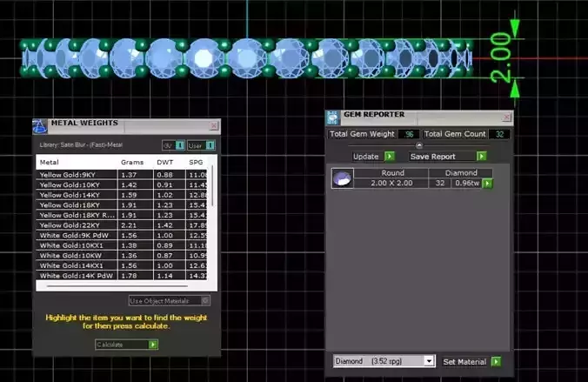Click the 1.37 grams value for 9KY
This screenshot has width=588, height=382.
click(x=129, y=175)
